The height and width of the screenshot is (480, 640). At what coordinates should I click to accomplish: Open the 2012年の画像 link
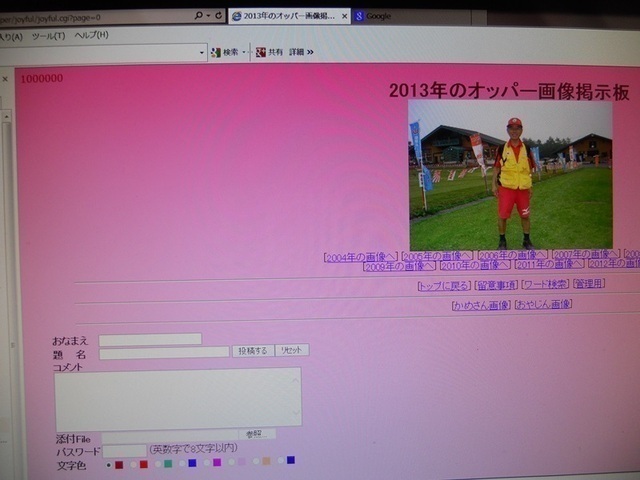coord(614,263)
